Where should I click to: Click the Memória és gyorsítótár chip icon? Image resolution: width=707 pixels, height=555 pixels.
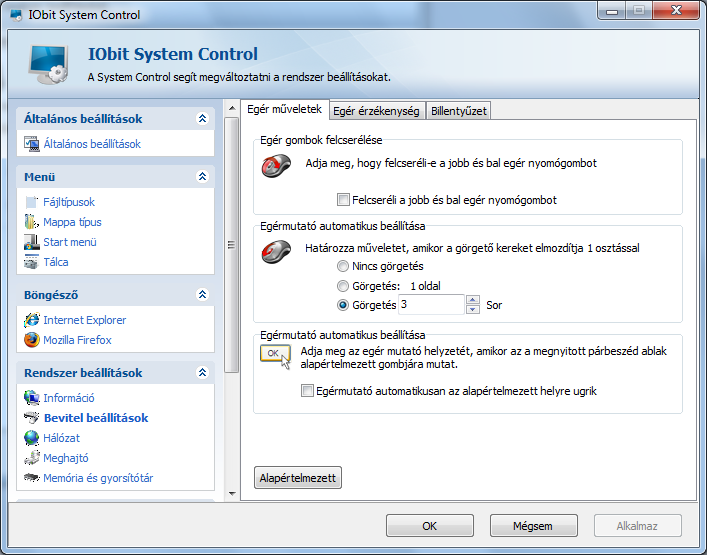32,477
